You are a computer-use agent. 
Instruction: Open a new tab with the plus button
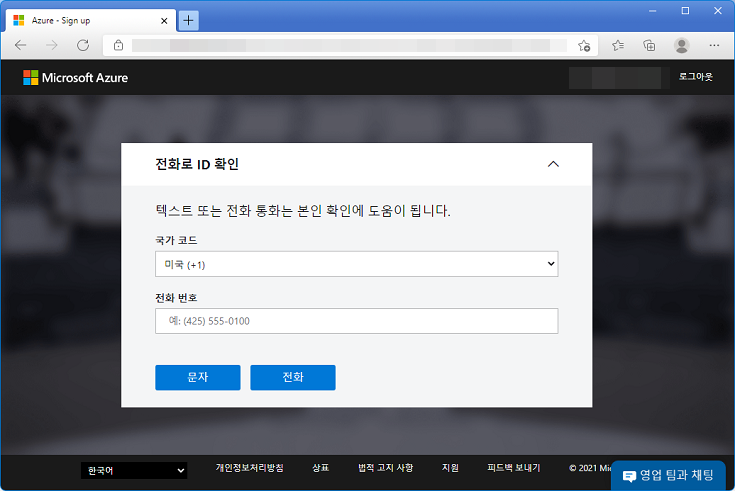tap(188, 20)
